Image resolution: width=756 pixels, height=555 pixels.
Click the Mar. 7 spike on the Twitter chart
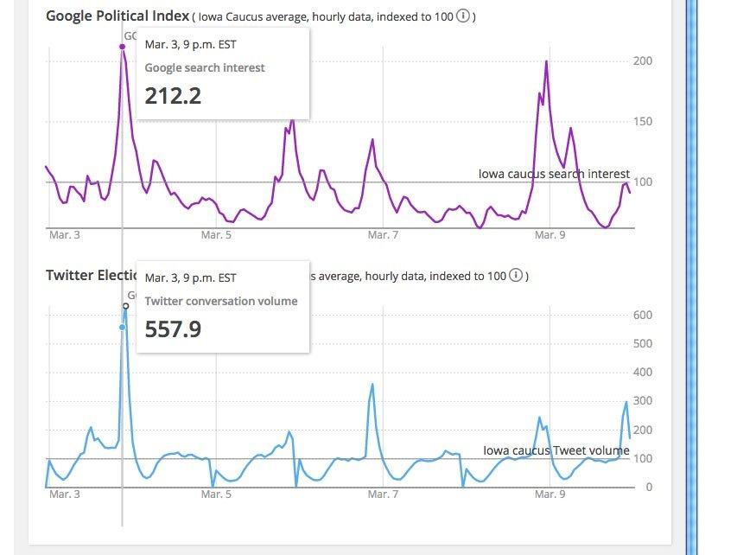[x=372, y=384]
